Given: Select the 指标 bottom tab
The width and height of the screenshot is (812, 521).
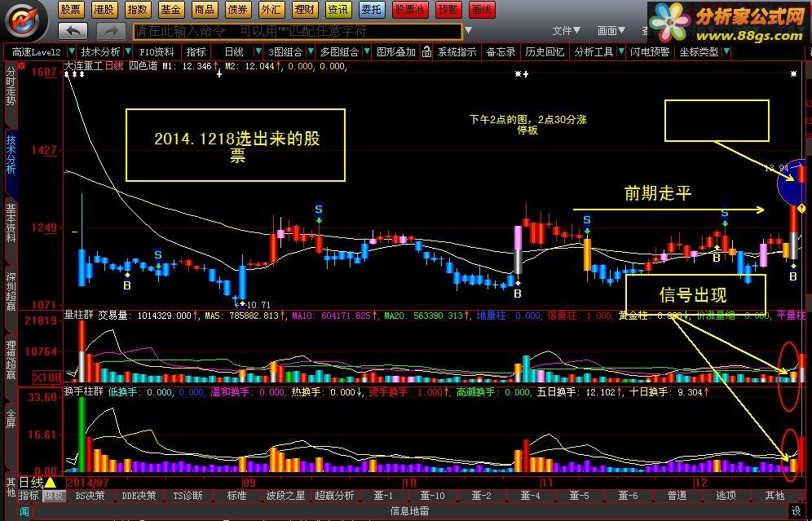Looking at the screenshot, I should [29, 496].
